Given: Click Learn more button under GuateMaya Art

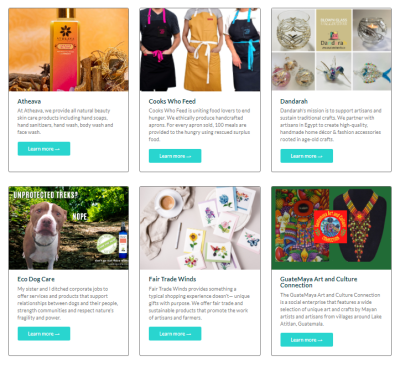Looking at the screenshot, I should point(307,340).
